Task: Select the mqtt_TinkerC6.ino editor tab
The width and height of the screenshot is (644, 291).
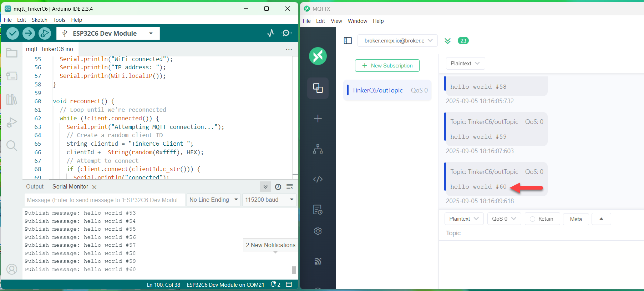Action: coord(50,49)
